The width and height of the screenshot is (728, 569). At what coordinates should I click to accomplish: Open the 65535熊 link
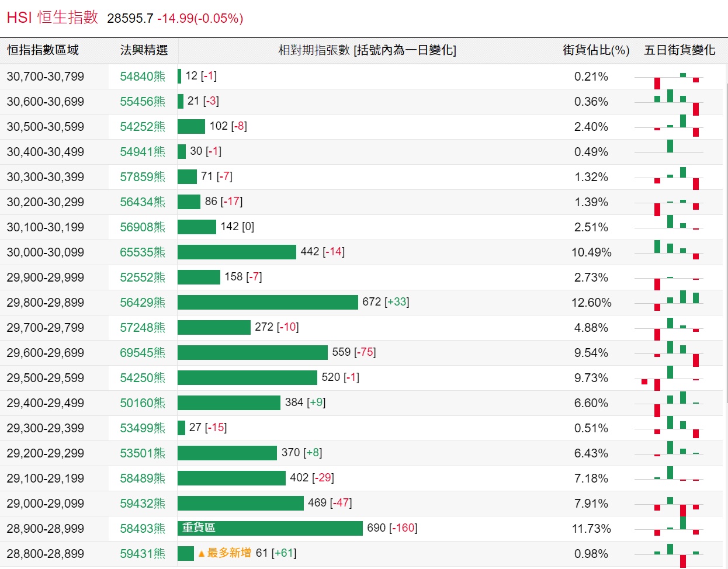[143, 252]
